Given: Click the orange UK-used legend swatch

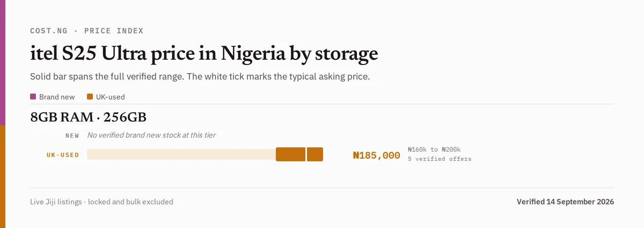Looking at the screenshot, I should [90, 97].
